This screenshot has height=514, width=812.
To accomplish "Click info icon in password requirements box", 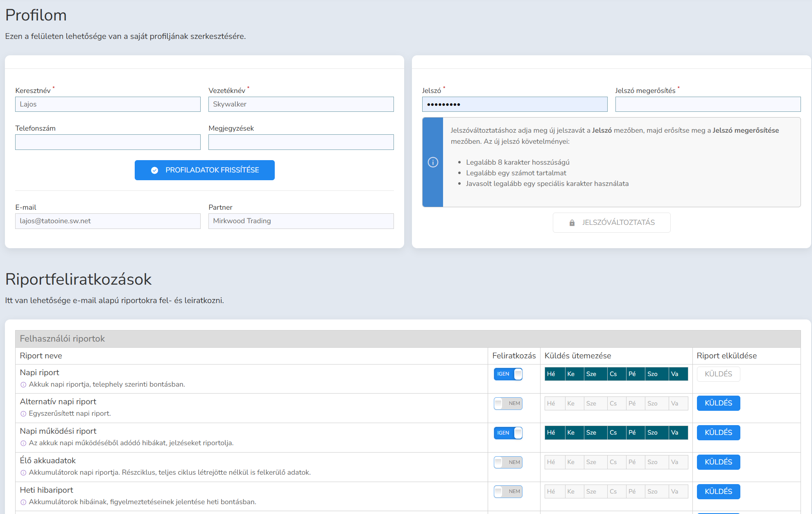I will [x=433, y=162].
